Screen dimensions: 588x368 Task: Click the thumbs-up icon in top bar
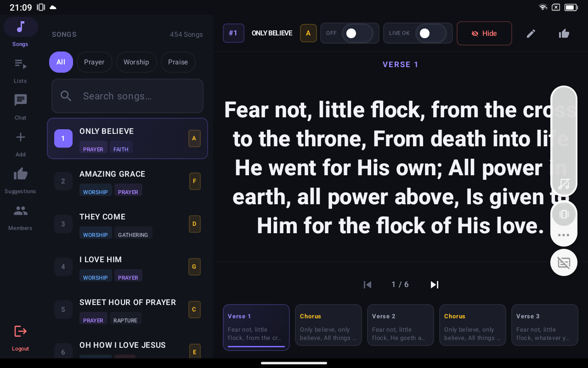(564, 33)
